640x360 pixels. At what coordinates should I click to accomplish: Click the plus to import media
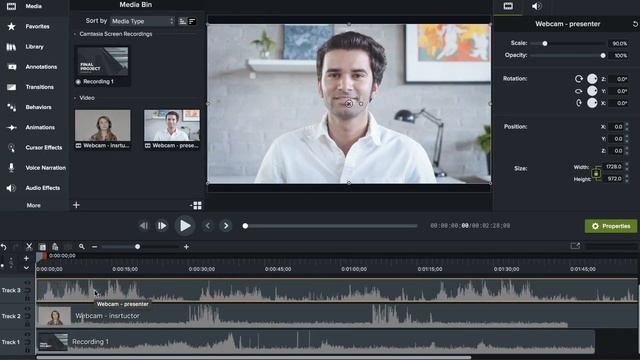click(76, 205)
